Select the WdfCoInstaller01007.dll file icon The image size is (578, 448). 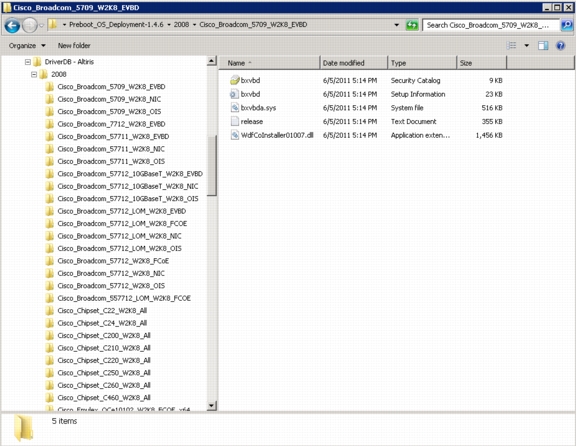234,135
